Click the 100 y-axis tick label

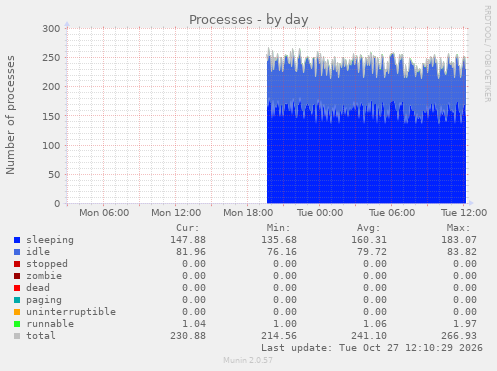(51, 146)
